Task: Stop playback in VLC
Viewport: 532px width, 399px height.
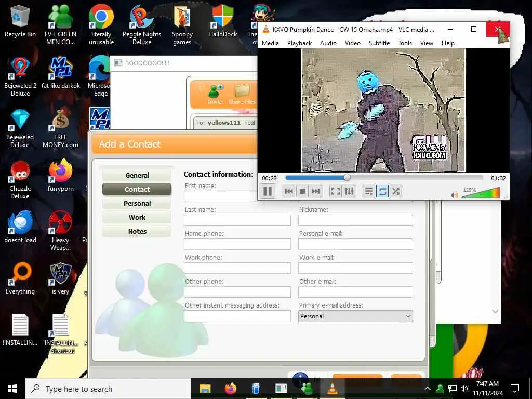Action: [302, 191]
